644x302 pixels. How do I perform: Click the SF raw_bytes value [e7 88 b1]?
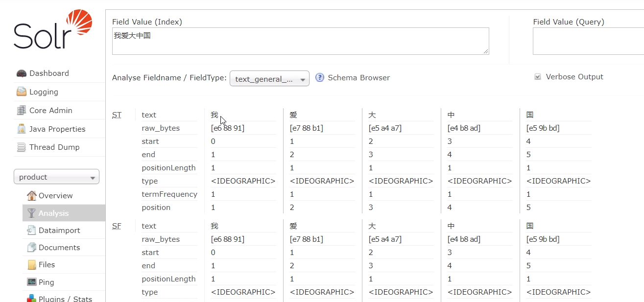(x=307, y=239)
